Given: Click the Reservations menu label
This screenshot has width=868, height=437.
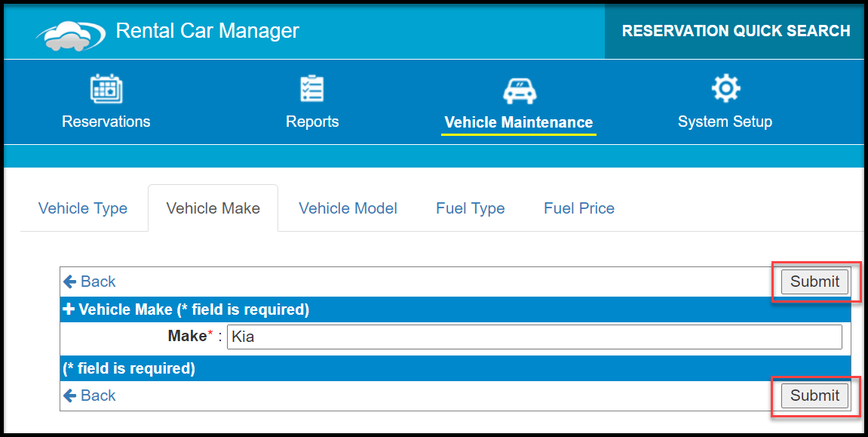Looking at the screenshot, I should pyautogui.click(x=106, y=122).
